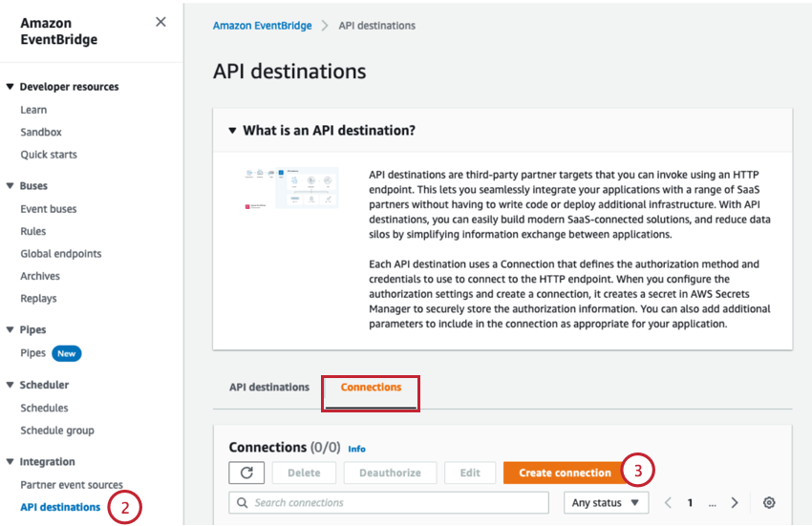Switch to the API destinations tab

click(269, 388)
